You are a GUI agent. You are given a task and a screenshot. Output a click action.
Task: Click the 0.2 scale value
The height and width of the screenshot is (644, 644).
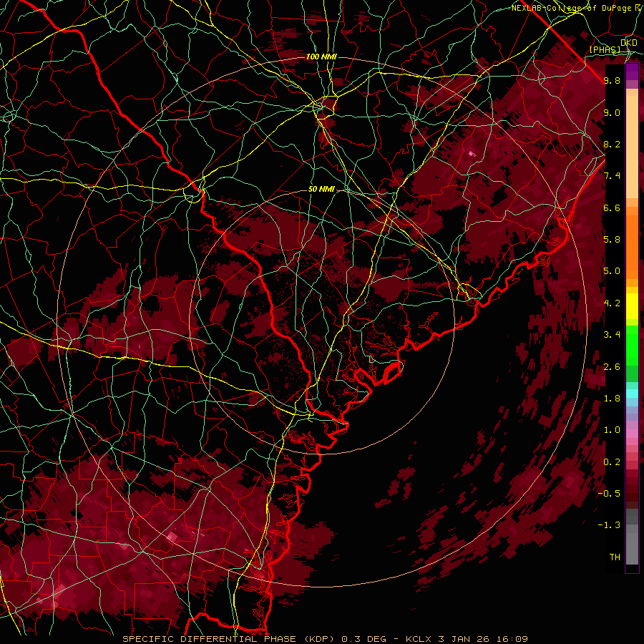[x=612, y=462]
